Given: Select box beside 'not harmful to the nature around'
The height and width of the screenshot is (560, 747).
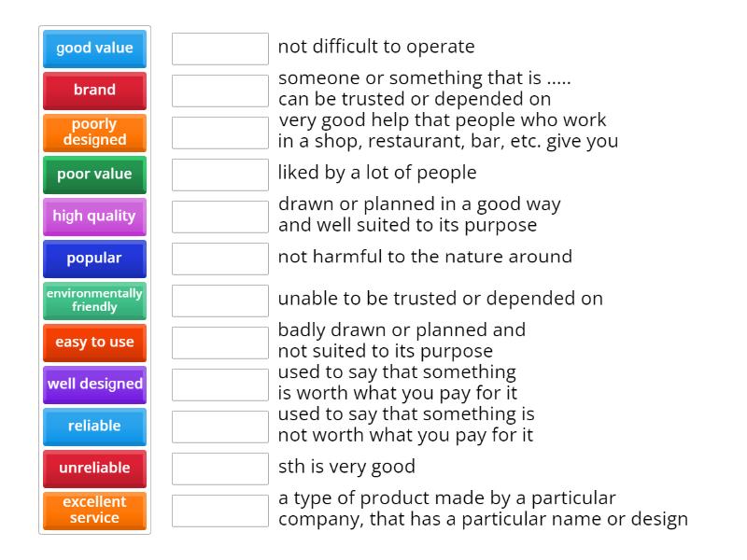Looking at the screenshot, I should click(220, 259).
